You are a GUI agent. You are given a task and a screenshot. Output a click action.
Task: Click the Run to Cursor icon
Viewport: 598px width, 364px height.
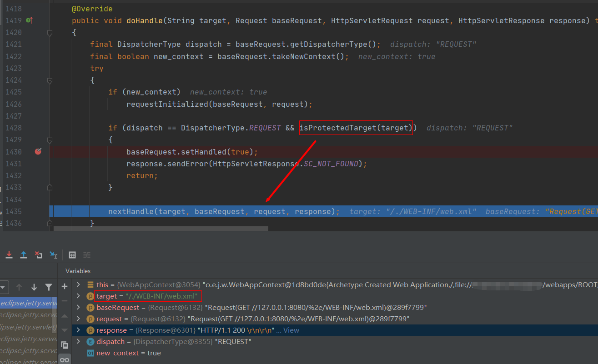click(54, 255)
